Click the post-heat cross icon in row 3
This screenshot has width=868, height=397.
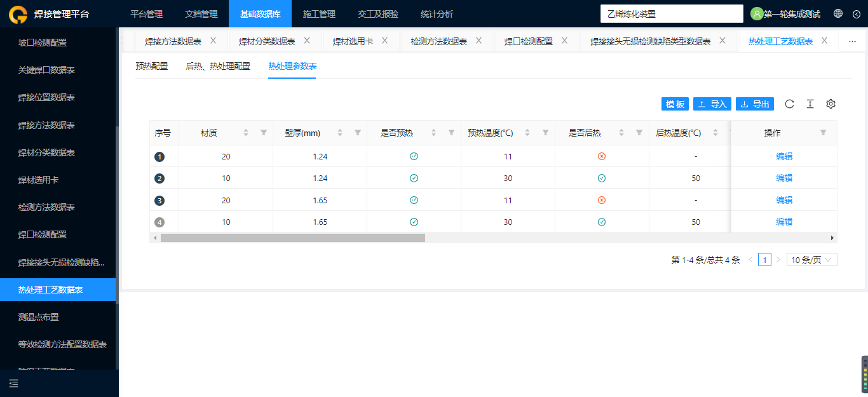pos(602,200)
